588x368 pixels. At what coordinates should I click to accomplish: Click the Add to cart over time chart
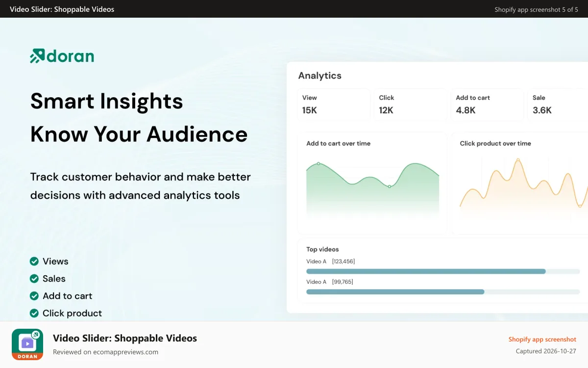pos(372,183)
